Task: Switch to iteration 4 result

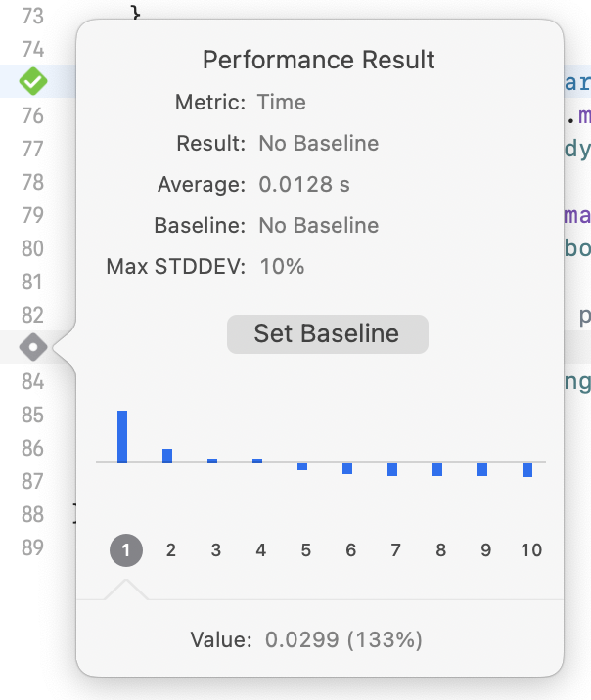Action: pos(261,550)
